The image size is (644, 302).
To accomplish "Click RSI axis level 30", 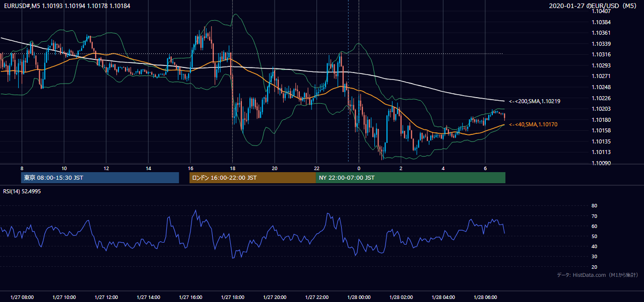I will (x=594, y=257).
